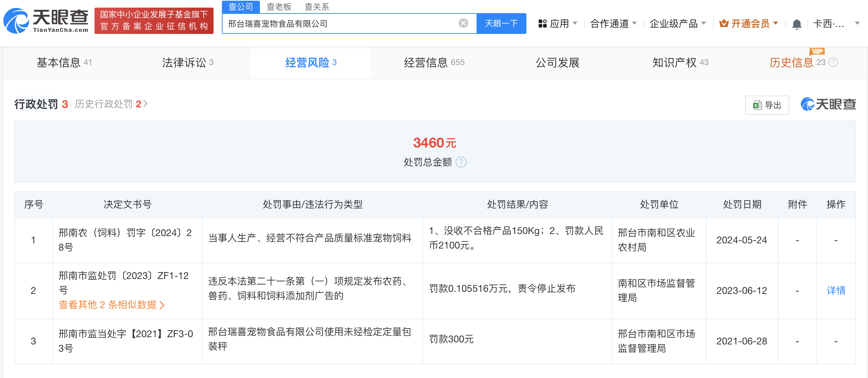Click the apps grid icon
The image size is (868, 378).
(542, 24)
